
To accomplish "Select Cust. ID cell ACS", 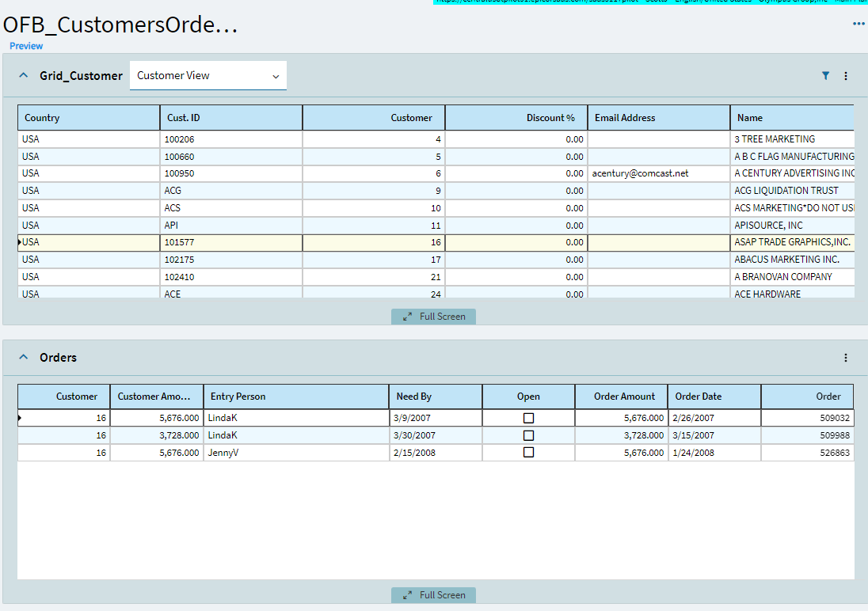I will [x=231, y=208].
